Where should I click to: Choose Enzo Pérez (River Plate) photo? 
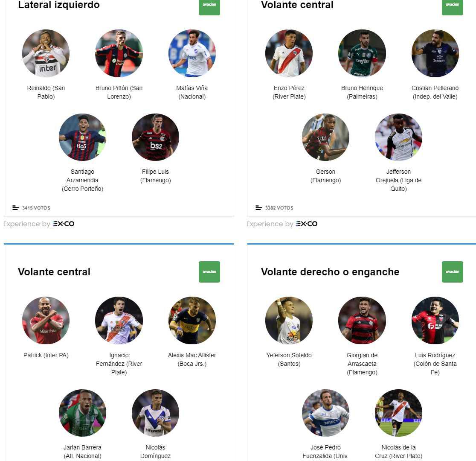(x=289, y=53)
